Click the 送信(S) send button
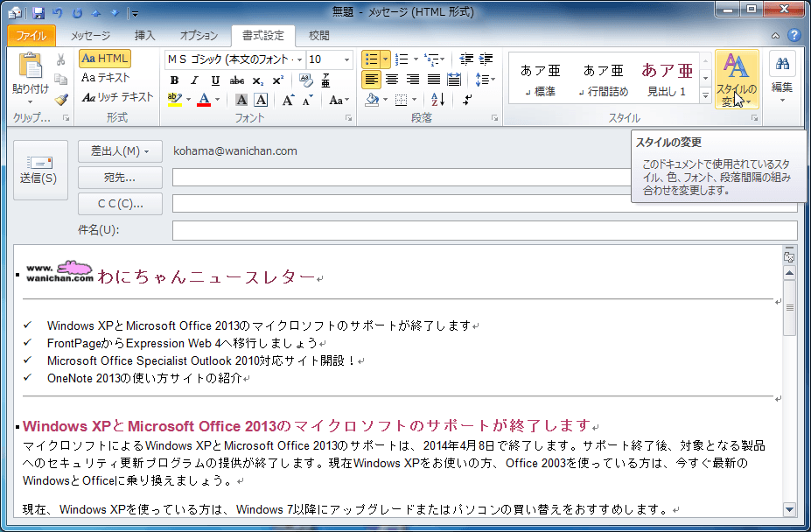The height and width of the screenshot is (532, 811). [40, 170]
